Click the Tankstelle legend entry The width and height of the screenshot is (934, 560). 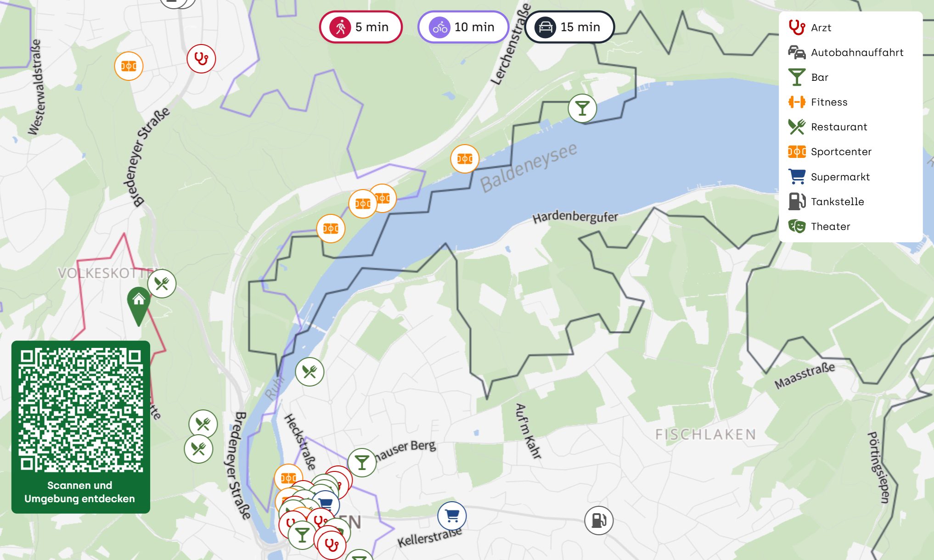point(826,202)
